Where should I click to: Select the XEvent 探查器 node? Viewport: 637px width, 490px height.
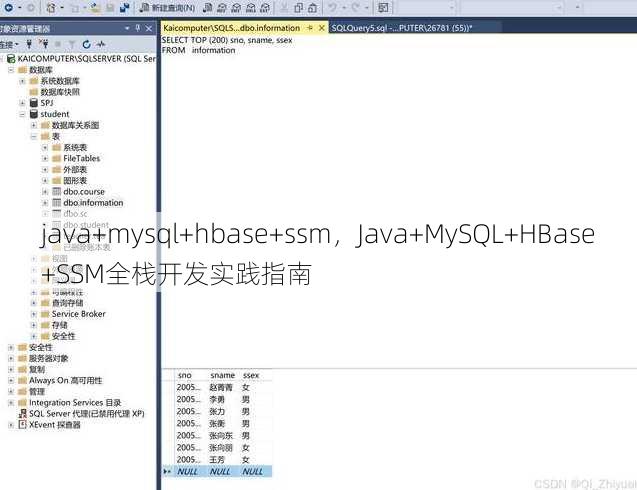55,425
